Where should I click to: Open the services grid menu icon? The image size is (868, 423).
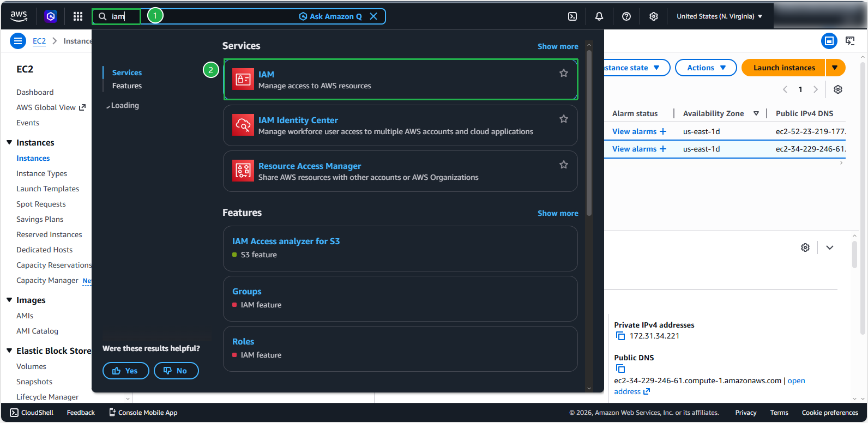[x=78, y=16]
